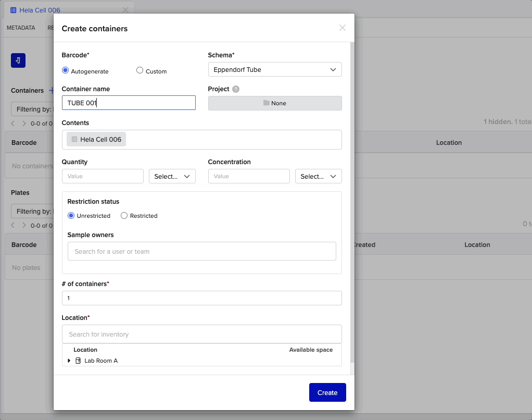Click the Containers table Location column header
Screen dimensions: 532x420
click(x=449, y=143)
